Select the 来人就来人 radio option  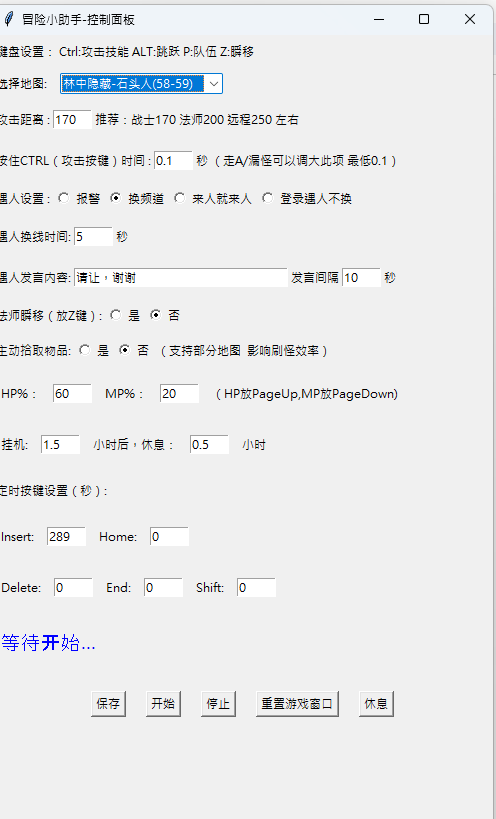point(180,198)
